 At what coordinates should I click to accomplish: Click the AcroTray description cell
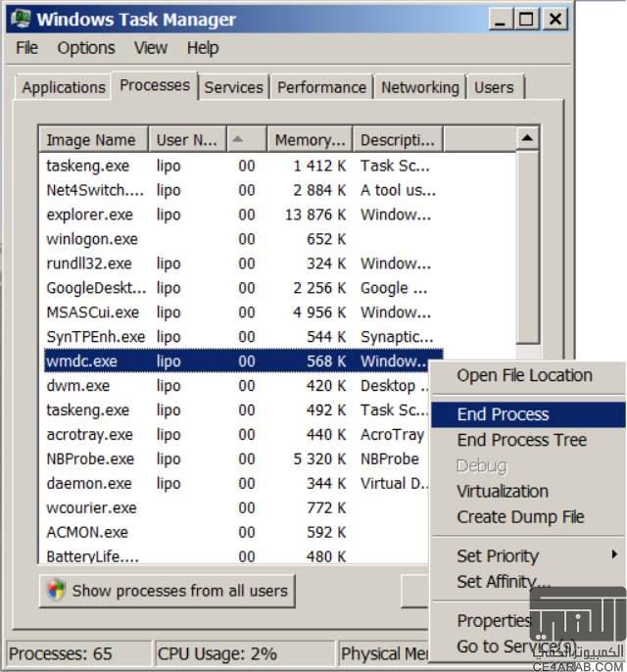coord(393,435)
